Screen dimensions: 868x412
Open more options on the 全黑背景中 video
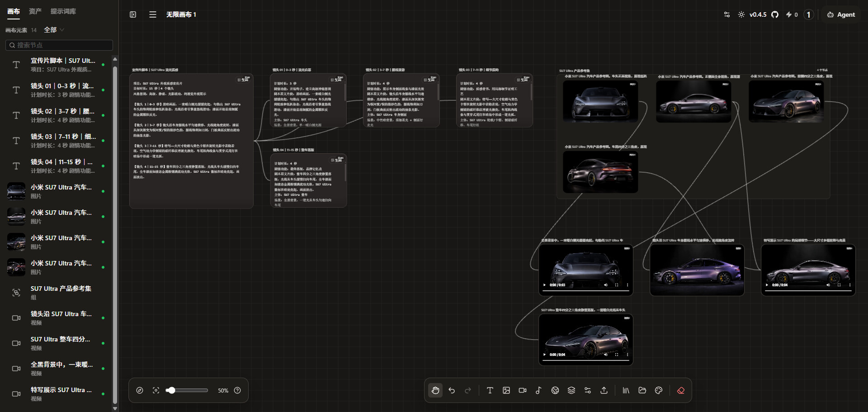[x=627, y=285]
